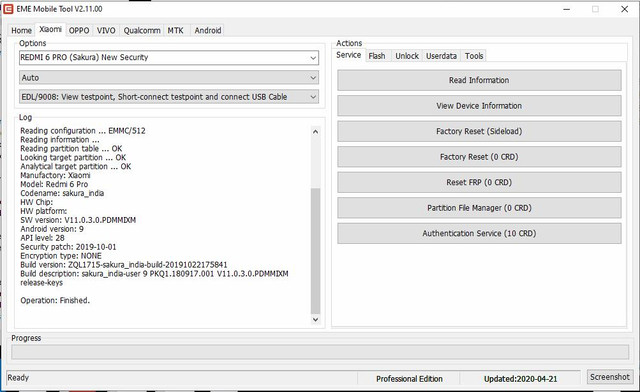The height and width of the screenshot is (392, 640).
Task: Click 'API level: 28' log line
Action: [x=42, y=238]
